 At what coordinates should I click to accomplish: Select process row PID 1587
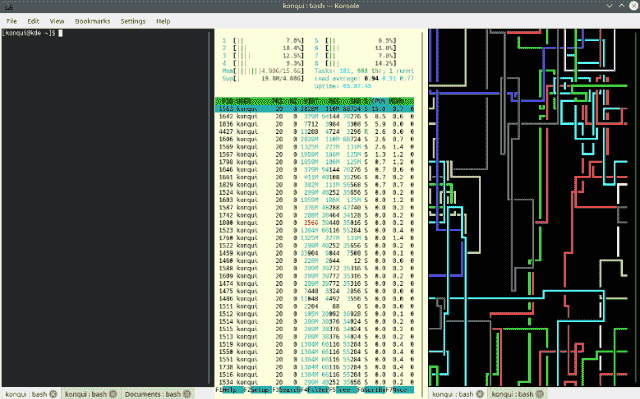(x=315, y=208)
